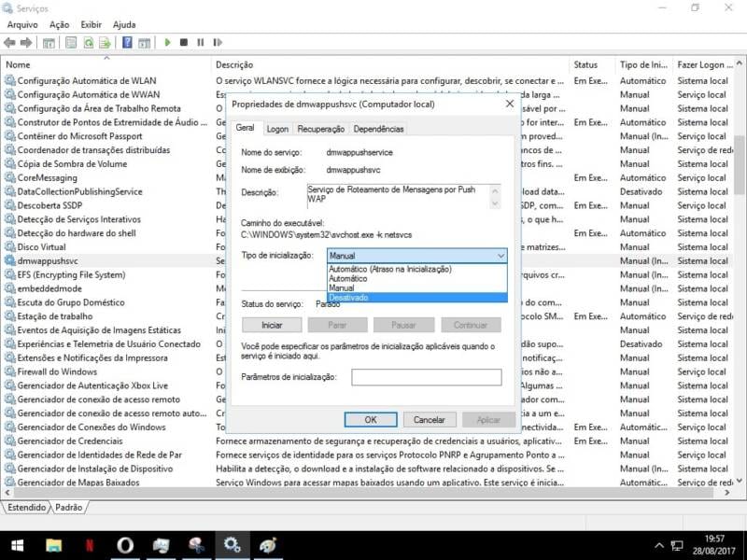
Task: Toggle the console tree pane icon
Action: pyautogui.click(x=49, y=43)
